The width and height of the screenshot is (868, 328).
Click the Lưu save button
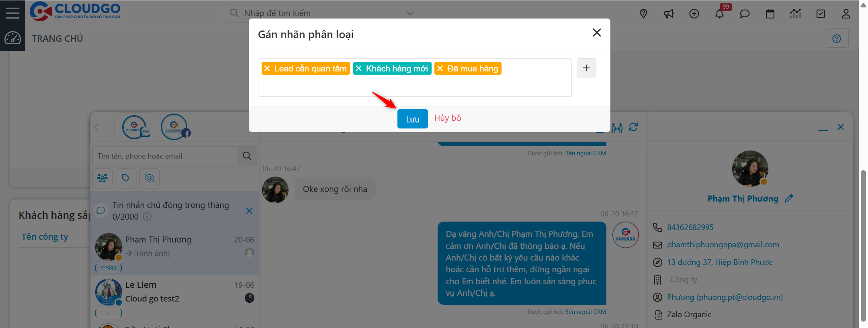coord(413,119)
